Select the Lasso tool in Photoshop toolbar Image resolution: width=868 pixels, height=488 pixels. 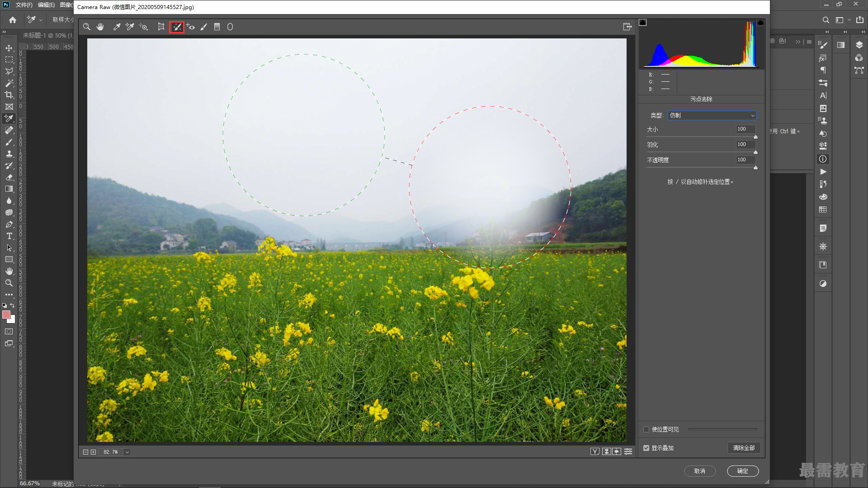9,71
